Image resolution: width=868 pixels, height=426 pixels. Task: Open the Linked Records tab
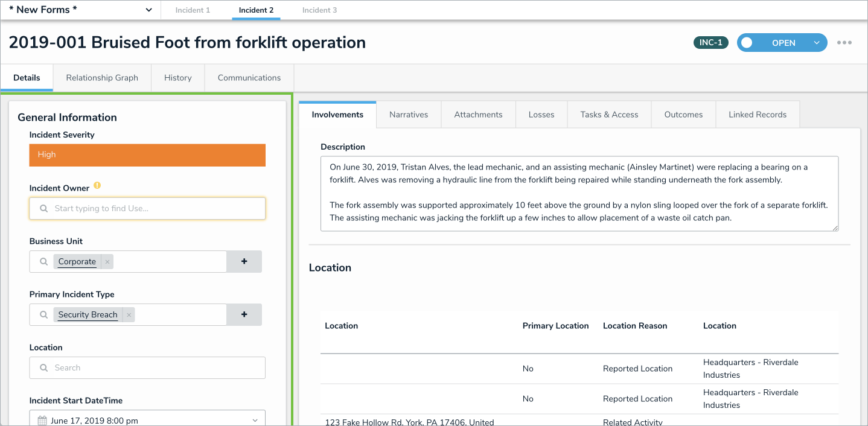[x=757, y=115]
